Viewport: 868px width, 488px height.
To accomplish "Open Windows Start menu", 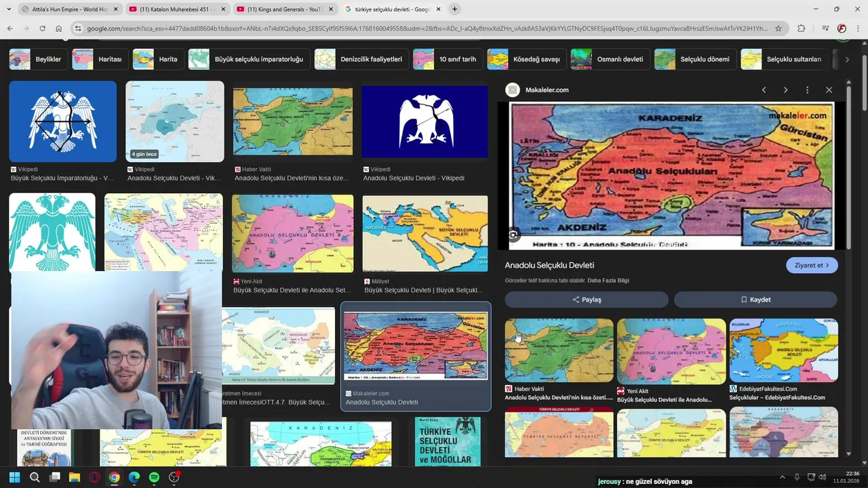I will click(14, 477).
